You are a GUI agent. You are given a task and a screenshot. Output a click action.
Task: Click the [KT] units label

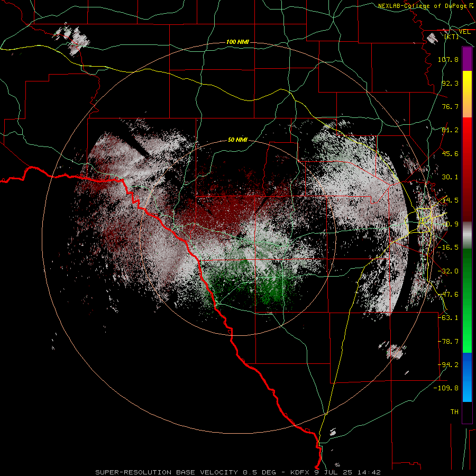coord(452,36)
